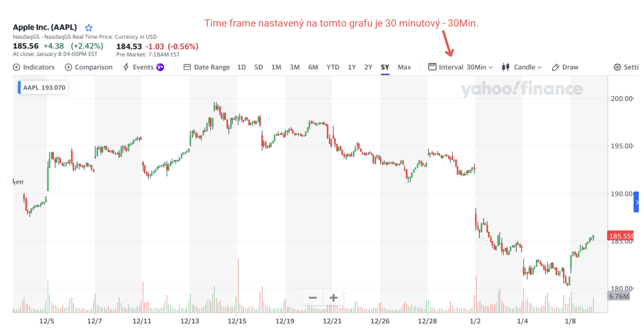Click the Events lightning bolt icon
Viewport: 644px width, 336px height.
(x=126, y=67)
